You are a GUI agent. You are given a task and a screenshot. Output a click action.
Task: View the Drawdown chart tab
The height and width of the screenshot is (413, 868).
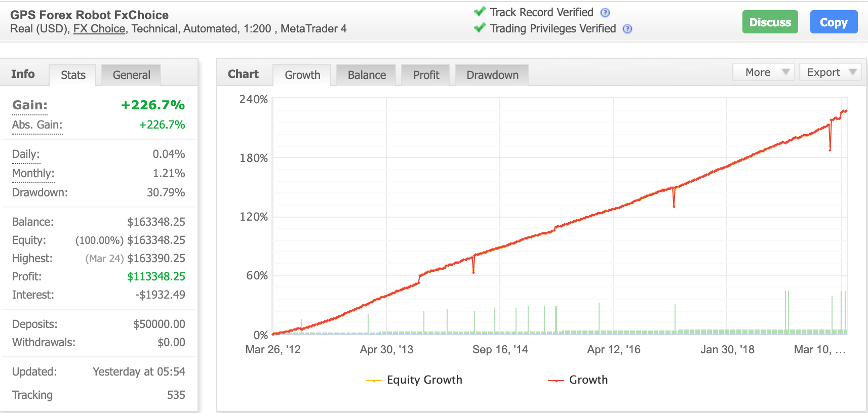[492, 75]
